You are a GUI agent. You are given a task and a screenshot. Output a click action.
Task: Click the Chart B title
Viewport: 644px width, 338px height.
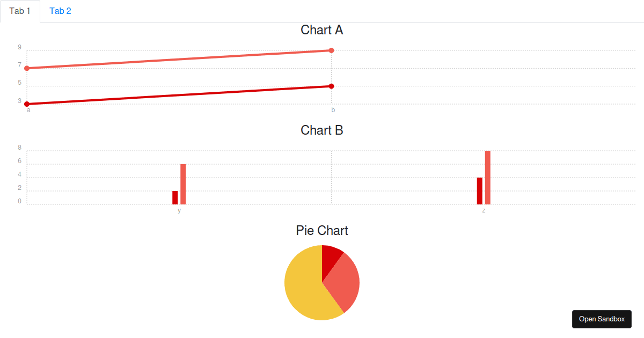click(321, 130)
